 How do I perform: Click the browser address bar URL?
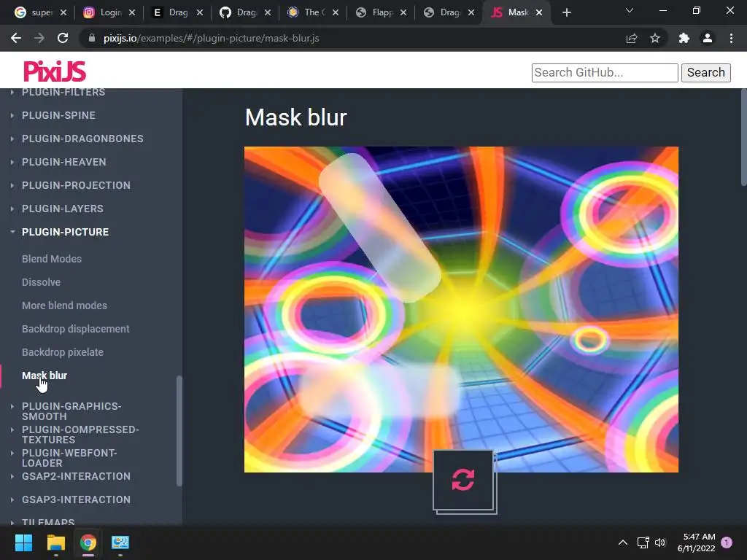click(211, 38)
